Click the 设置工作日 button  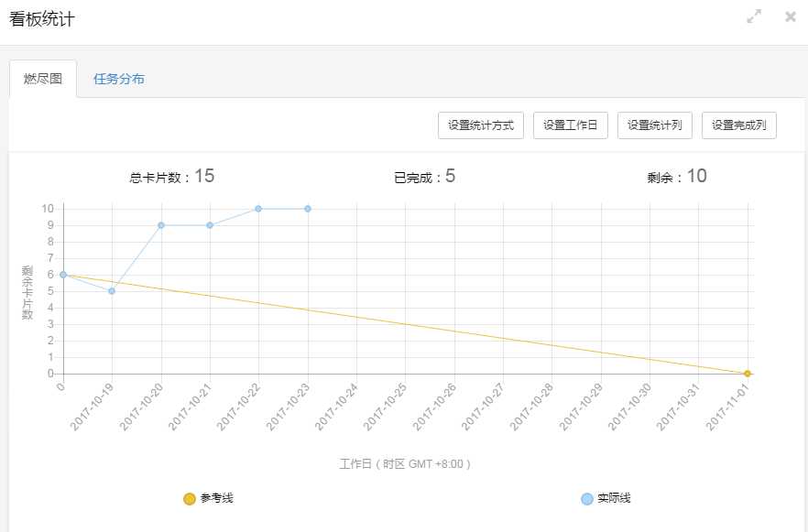(x=570, y=125)
